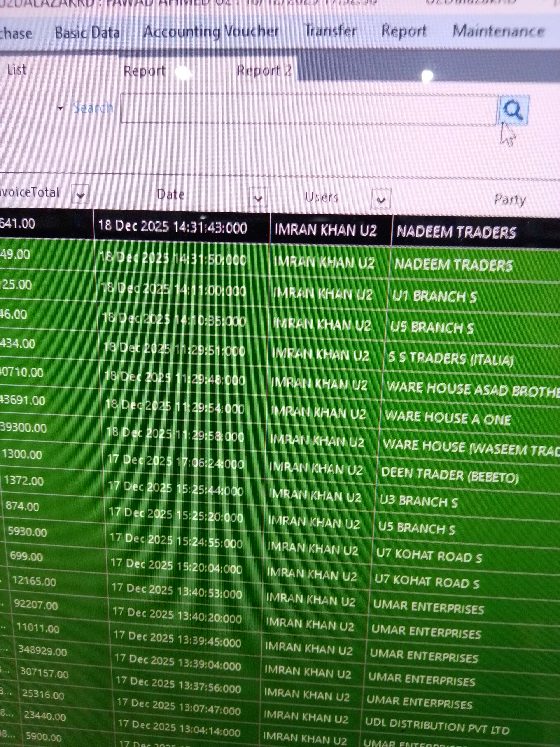Select the highlighted NADEEM TRADERS 14:31:43 row
The image size is (560, 747).
[456, 232]
